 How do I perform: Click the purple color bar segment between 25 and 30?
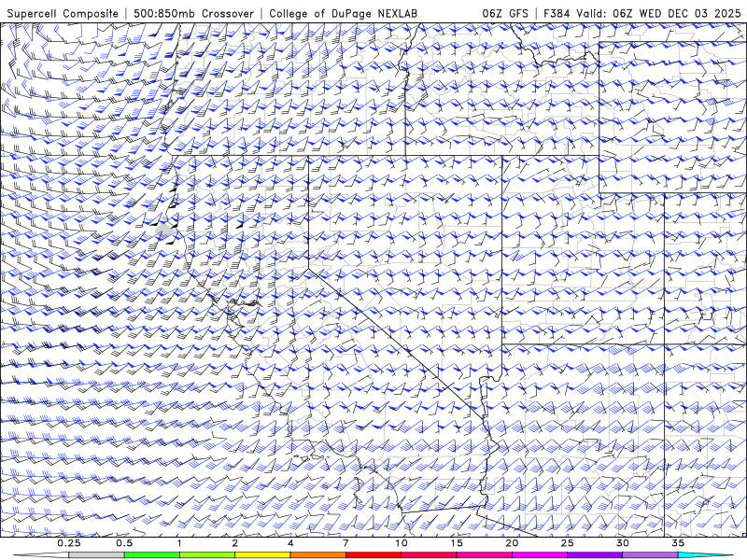(x=595, y=555)
